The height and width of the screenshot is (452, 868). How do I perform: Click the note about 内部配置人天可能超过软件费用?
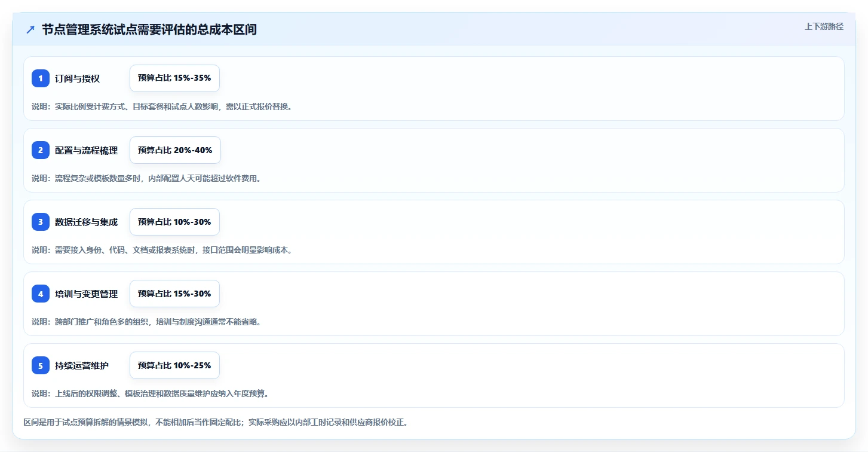[146, 178]
